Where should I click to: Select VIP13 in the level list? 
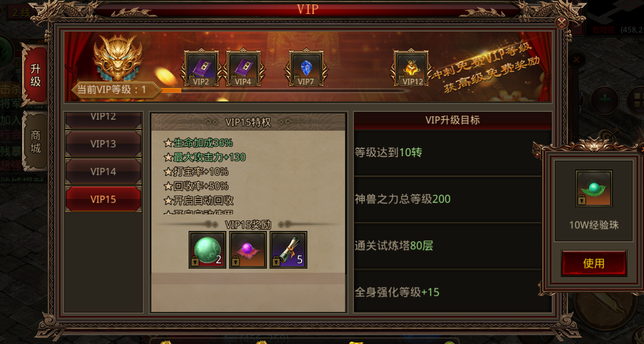click(103, 144)
